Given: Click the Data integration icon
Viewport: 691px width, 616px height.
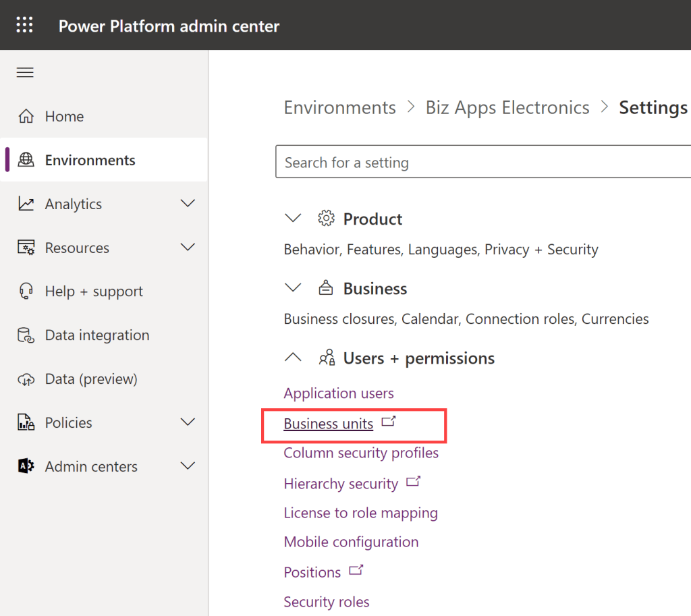Looking at the screenshot, I should click(x=26, y=335).
